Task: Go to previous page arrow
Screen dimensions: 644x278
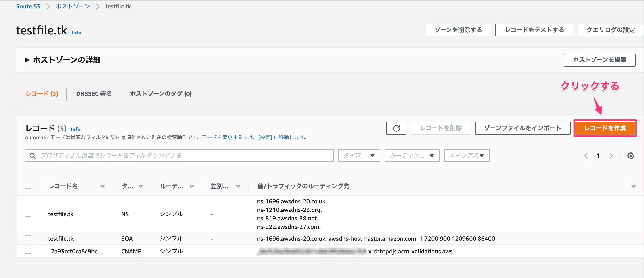Action: (586, 156)
